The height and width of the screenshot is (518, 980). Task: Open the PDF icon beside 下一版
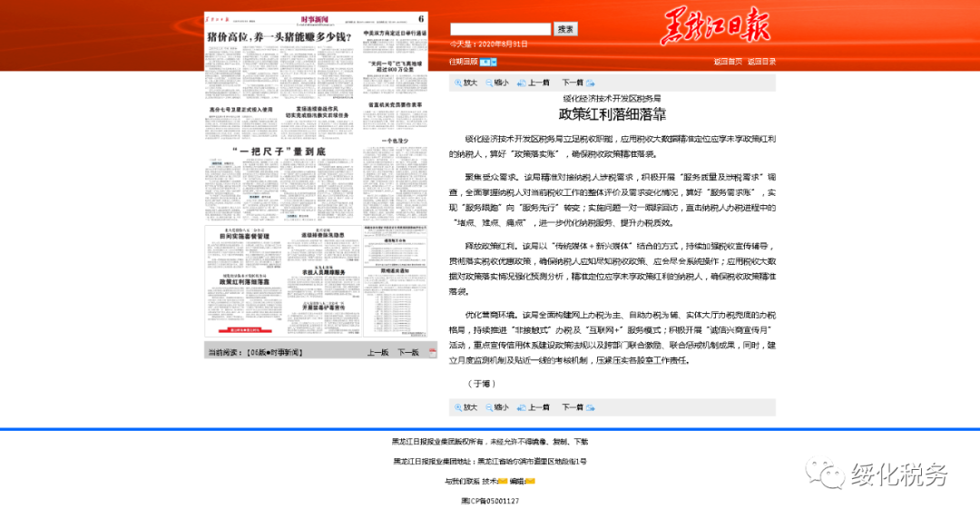pyautogui.click(x=432, y=352)
